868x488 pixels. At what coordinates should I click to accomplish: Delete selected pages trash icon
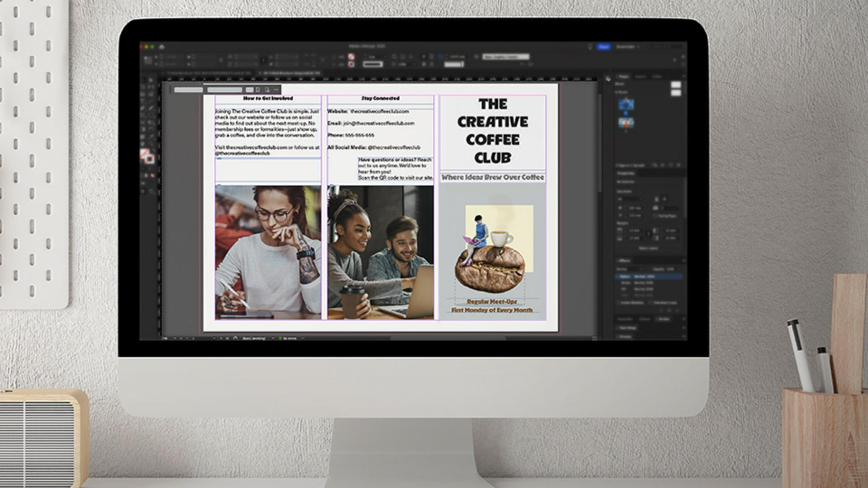pos(679,165)
